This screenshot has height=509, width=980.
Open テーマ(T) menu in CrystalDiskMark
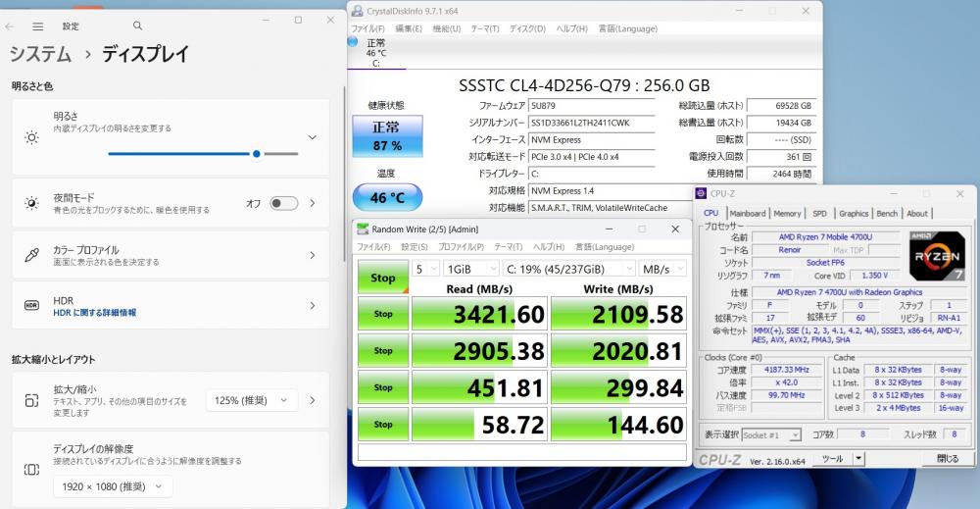[508, 247]
